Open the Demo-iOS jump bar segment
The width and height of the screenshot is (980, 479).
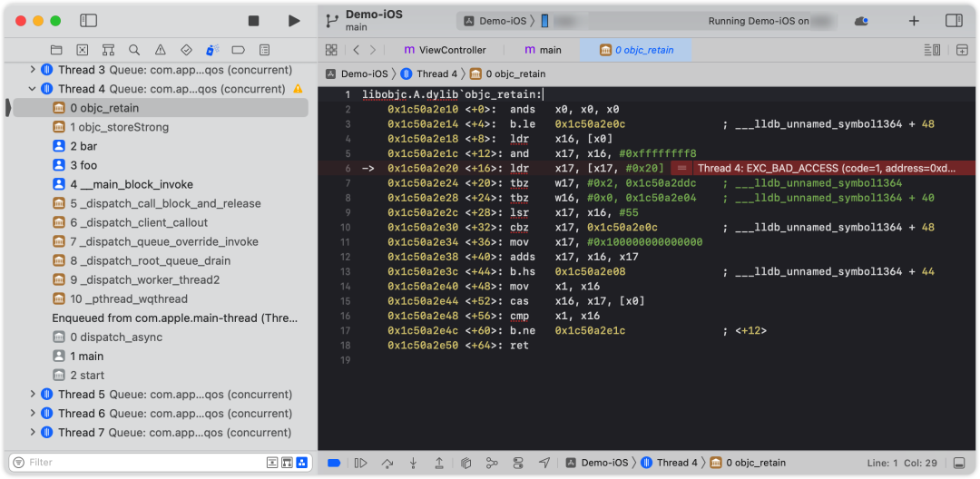click(x=357, y=73)
